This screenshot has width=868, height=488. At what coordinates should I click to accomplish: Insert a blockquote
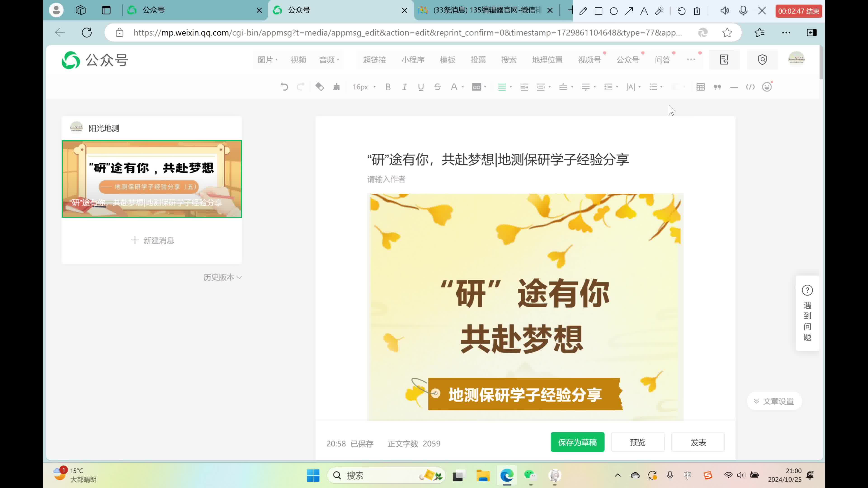tap(717, 87)
